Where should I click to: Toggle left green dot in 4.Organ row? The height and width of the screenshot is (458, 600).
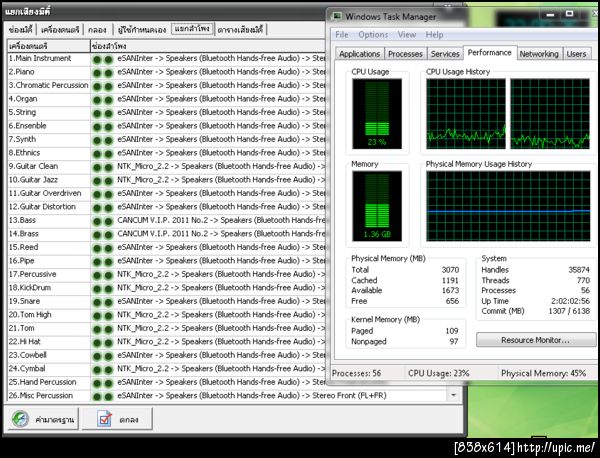click(97, 100)
